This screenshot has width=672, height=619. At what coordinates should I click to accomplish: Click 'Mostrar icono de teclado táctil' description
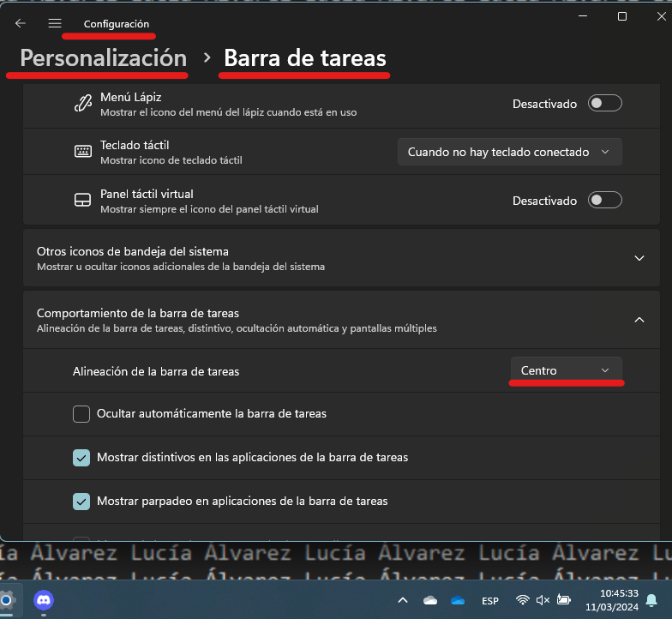171,160
